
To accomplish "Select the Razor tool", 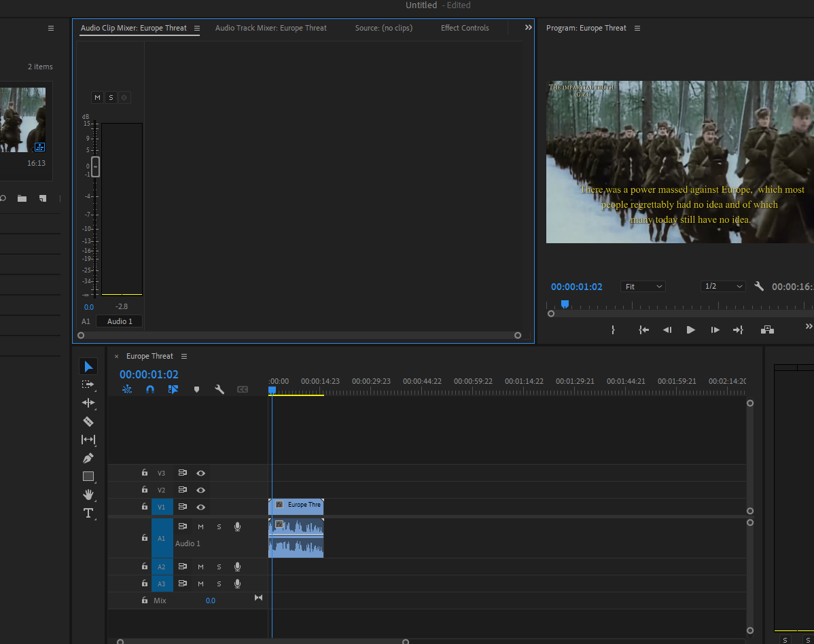I will click(88, 421).
